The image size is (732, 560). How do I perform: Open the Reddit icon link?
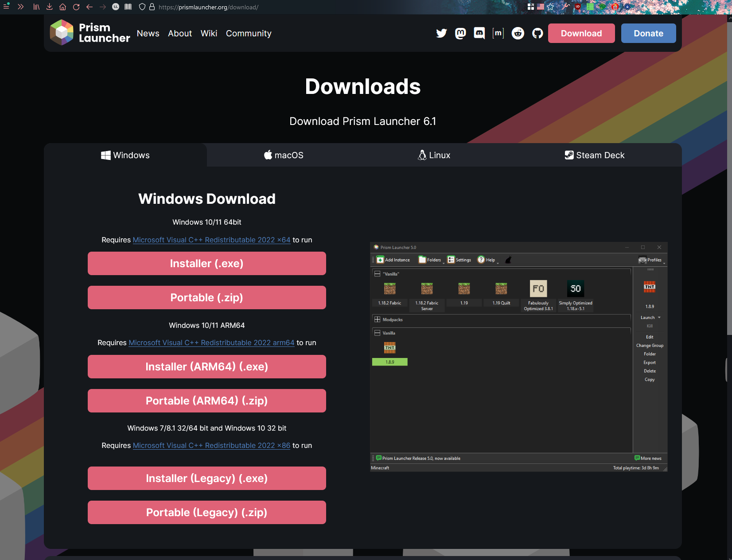tap(518, 33)
